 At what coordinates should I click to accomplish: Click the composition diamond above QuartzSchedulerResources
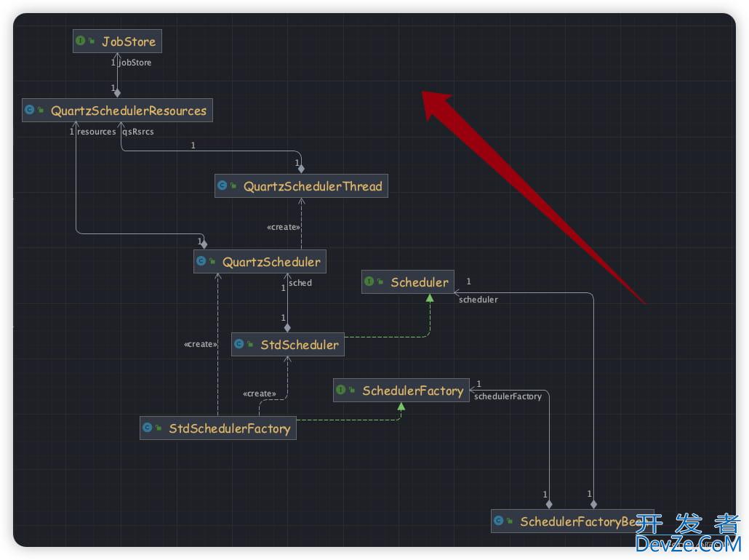click(117, 93)
